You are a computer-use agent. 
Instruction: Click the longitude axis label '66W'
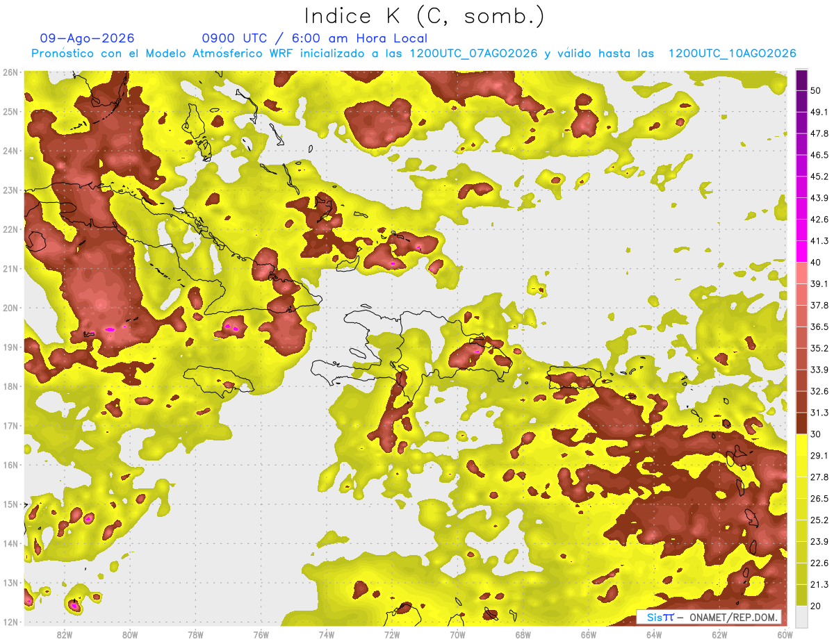click(x=589, y=635)
